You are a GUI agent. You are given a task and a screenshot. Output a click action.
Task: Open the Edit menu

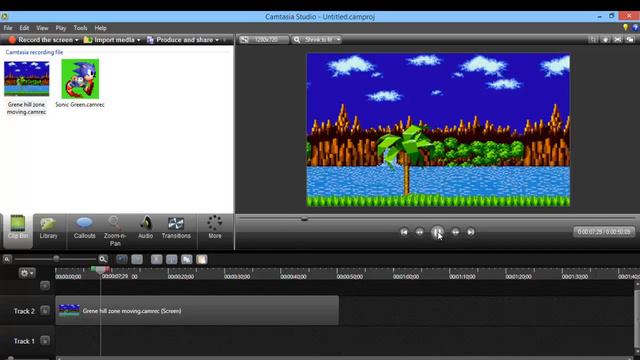(24, 28)
